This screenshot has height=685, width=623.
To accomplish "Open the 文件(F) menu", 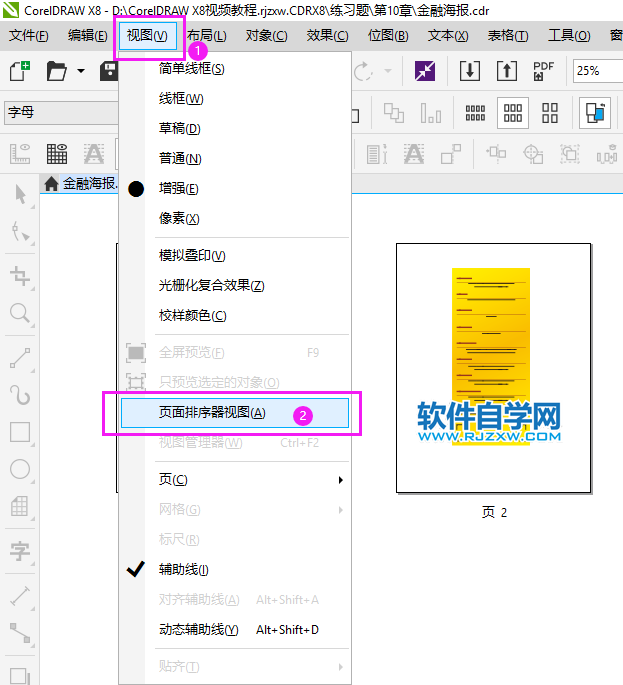I will tap(29, 35).
